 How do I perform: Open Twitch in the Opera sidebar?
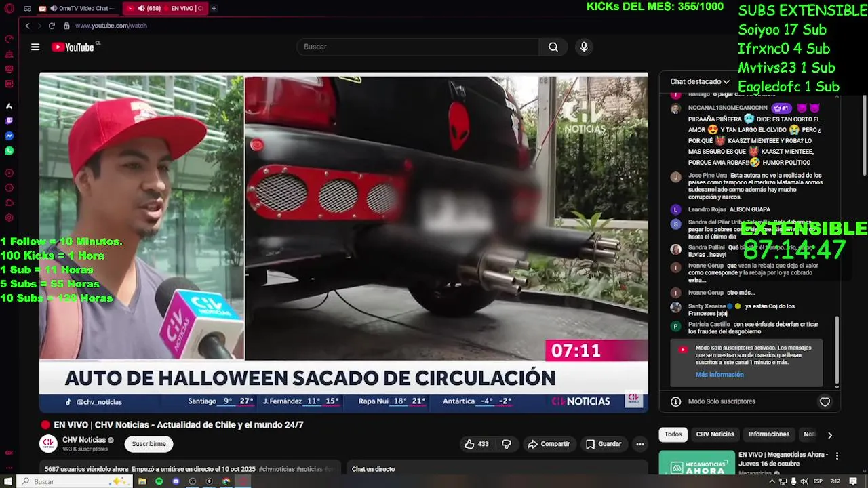(9, 121)
